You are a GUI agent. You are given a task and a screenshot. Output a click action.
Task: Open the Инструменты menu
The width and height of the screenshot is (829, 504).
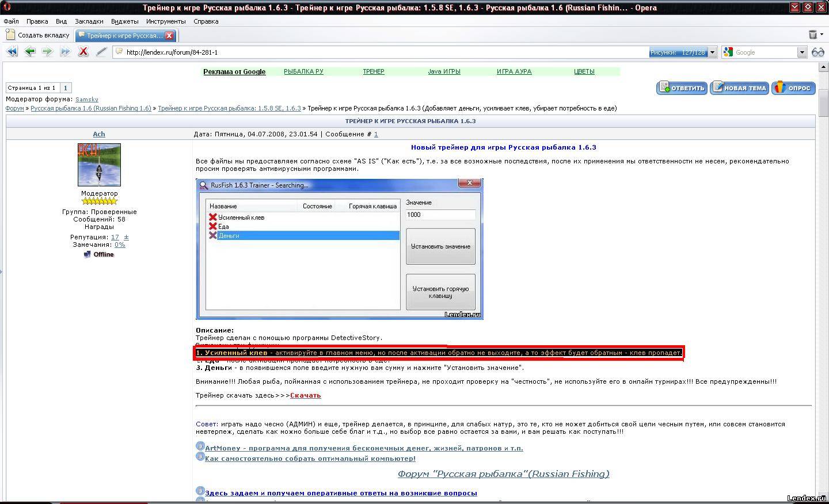(166, 21)
